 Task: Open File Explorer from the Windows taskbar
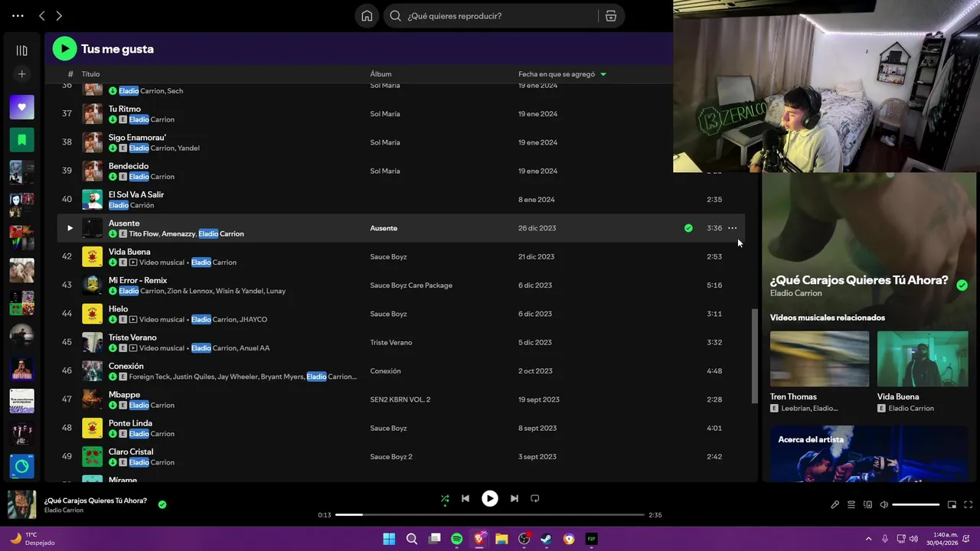501,539
